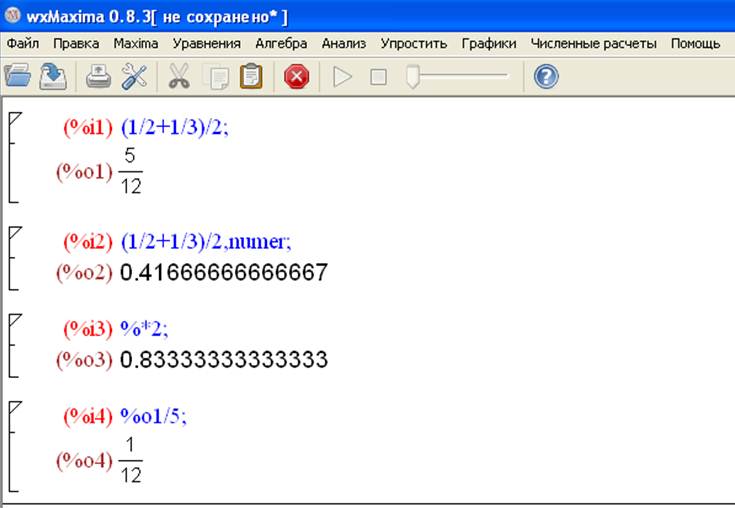Click the animation frame slider handle

tap(412, 77)
